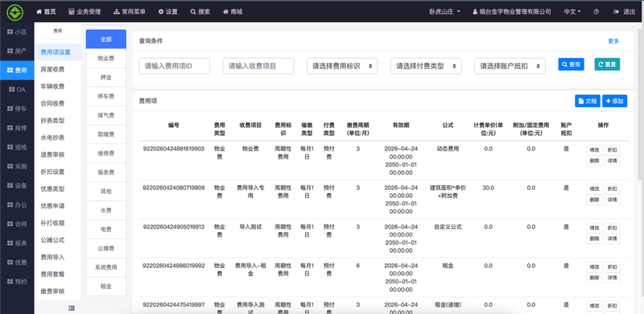Collapse the fee submenu with the fold icon

coord(72,308)
